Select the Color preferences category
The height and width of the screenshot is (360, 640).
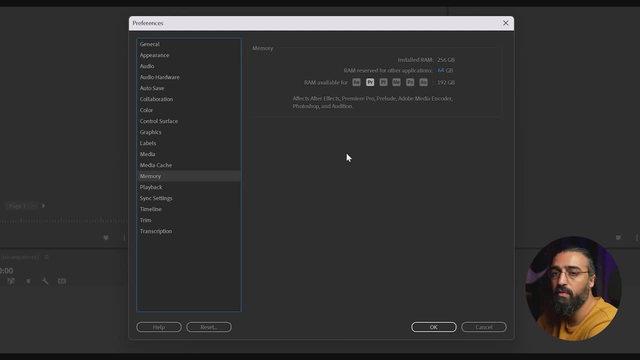tap(189, 110)
